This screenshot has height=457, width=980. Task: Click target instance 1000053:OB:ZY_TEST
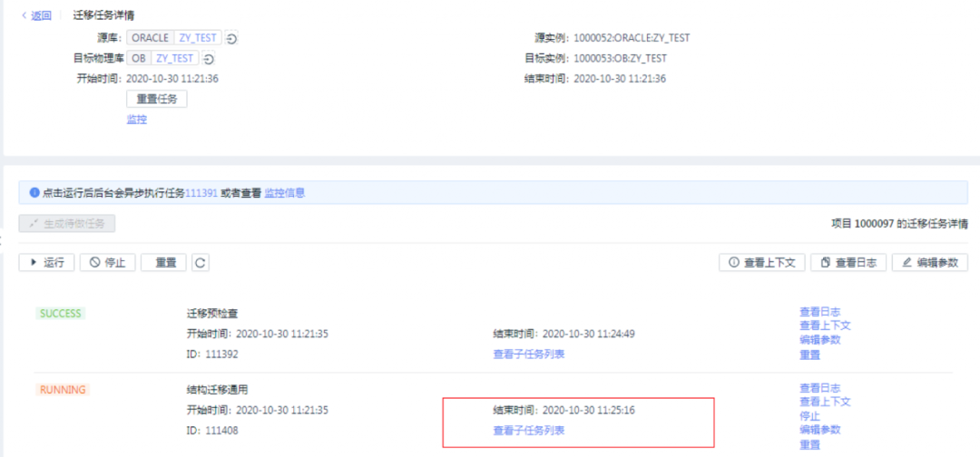click(x=620, y=58)
